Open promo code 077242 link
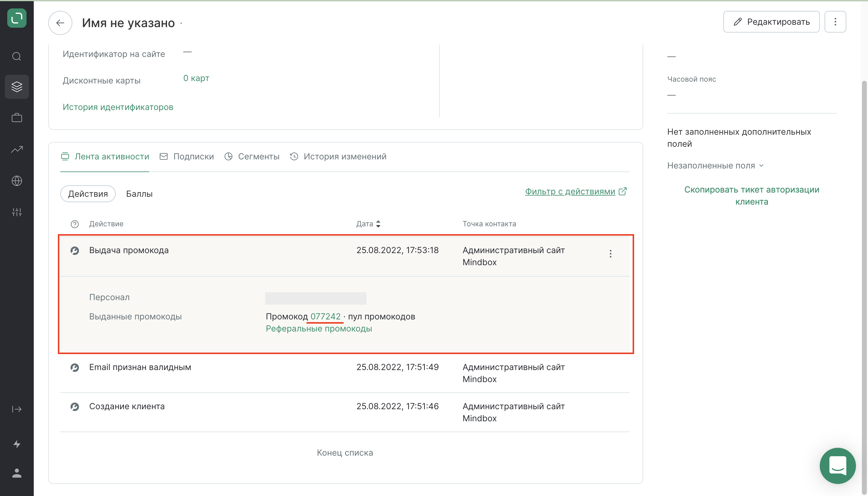Image resolution: width=868 pixels, height=496 pixels. 325,316
